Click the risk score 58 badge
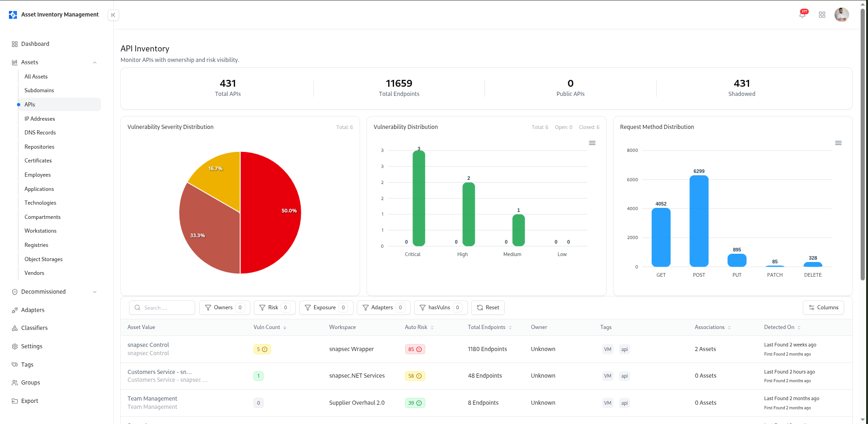 tap(415, 376)
